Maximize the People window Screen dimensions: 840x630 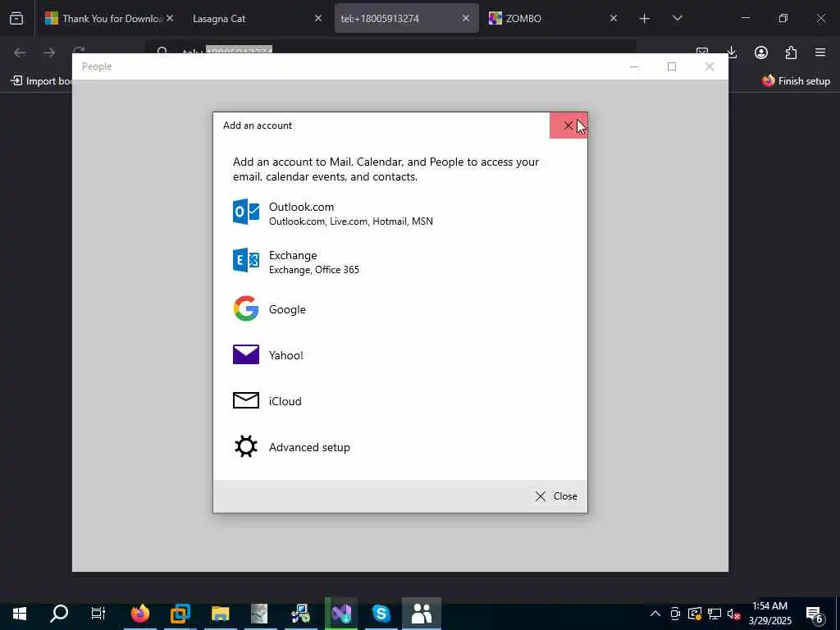672,66
